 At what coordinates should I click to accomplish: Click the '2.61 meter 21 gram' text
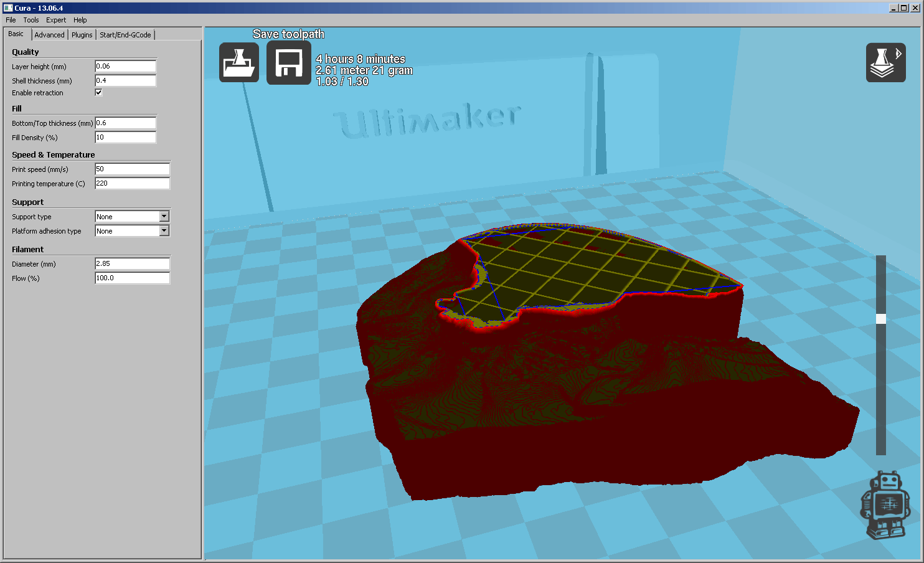pos(364,70)
